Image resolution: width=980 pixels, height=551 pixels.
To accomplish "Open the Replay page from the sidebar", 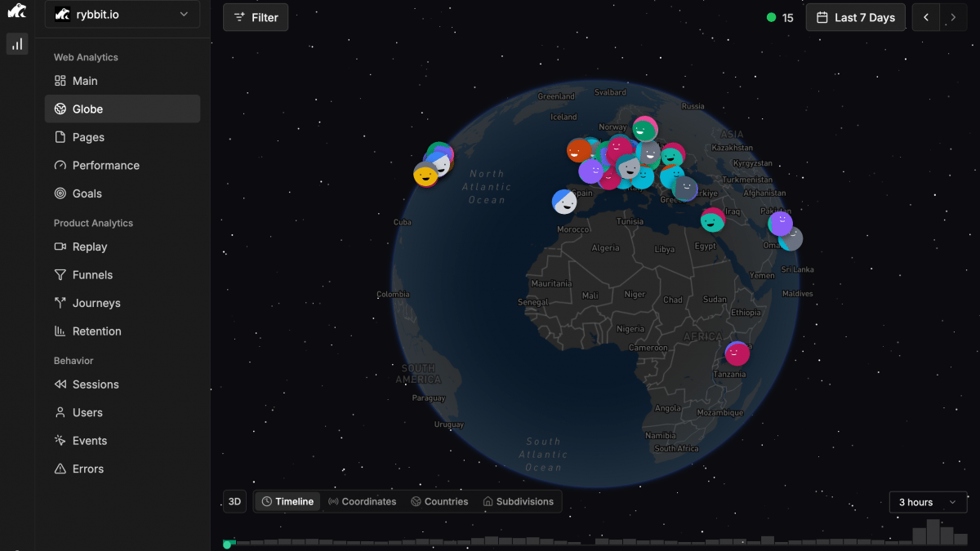I will click(x=90, y=247).
